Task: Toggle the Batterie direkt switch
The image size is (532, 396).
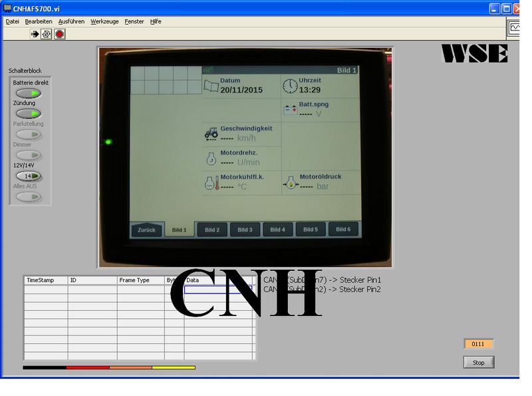Action: (29, 93)
